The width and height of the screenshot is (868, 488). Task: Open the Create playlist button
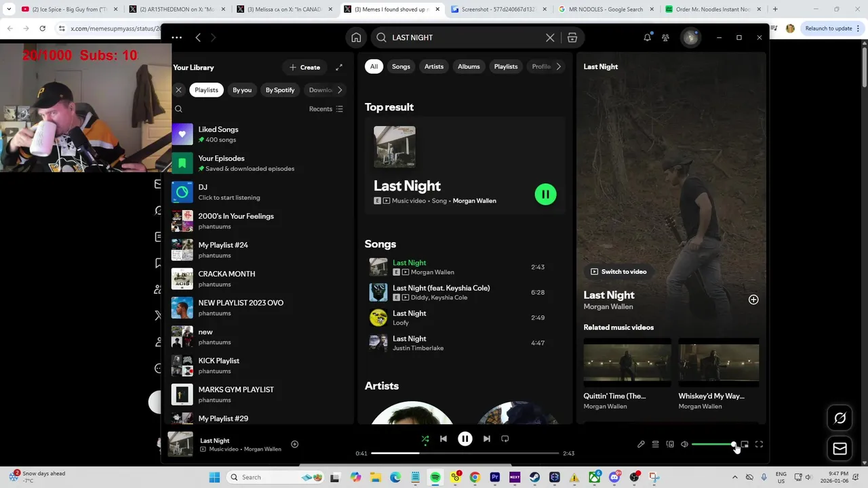304,67
